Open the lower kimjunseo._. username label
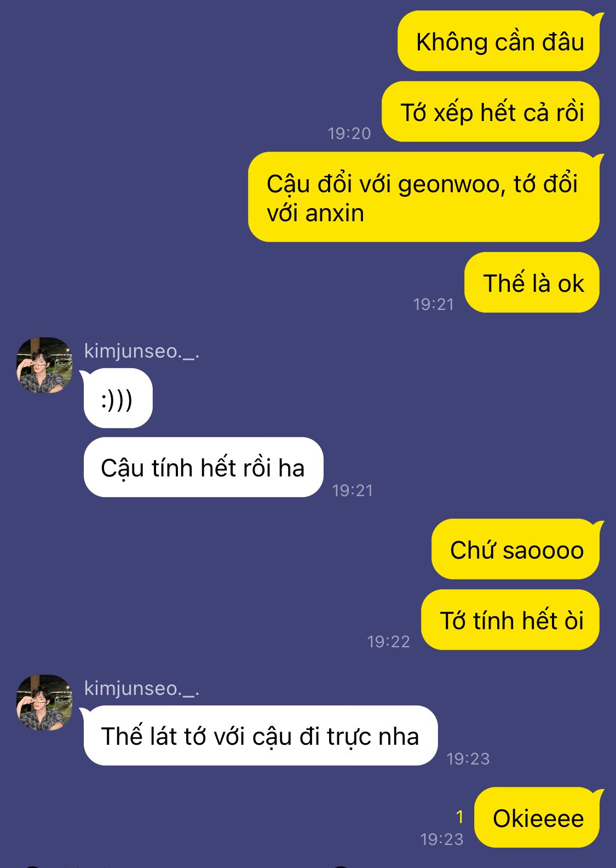 coord(142,688)
